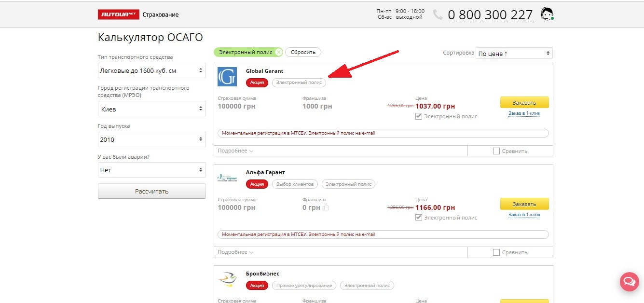Check Сравнить box for Global Garant
This screenshot has width=644, height=303.
(496, 151)
